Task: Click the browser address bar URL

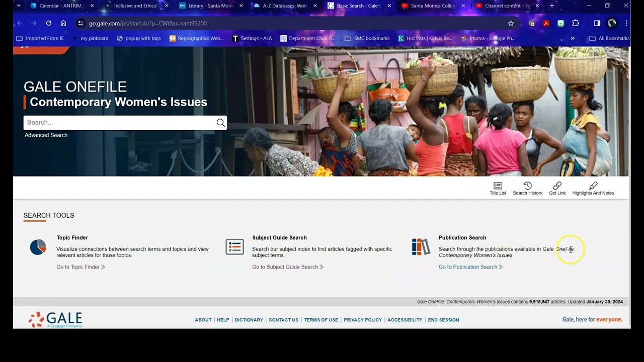Action: click(148, 23)
